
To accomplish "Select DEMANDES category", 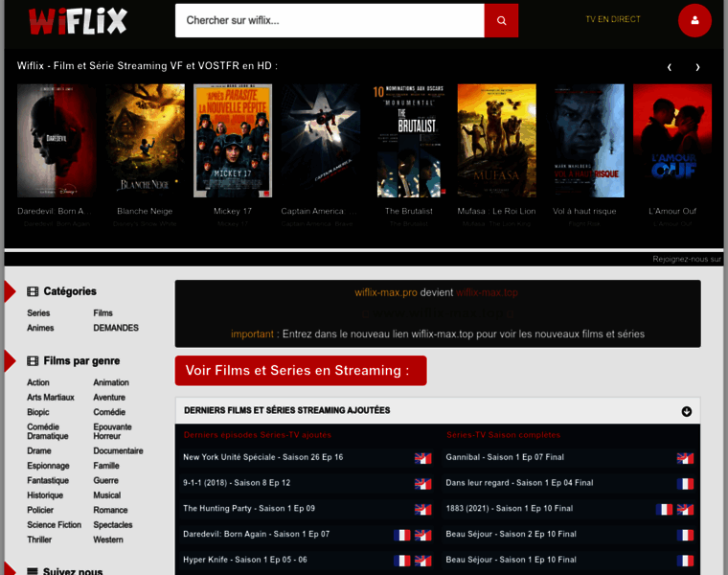I will (116, 328).
